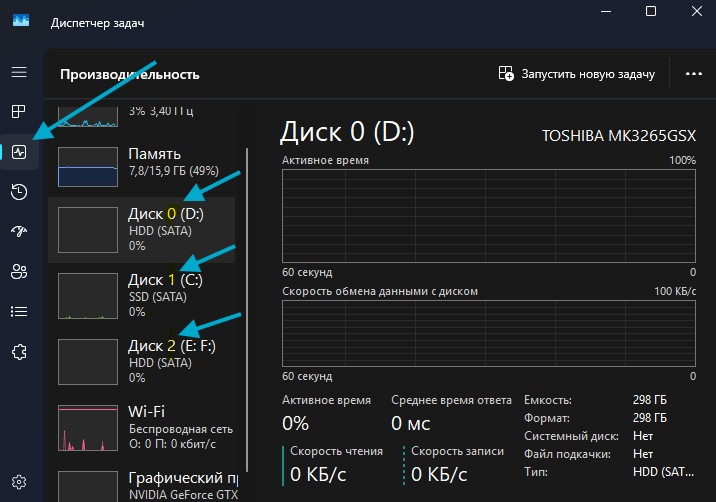Click the Тип HDD (SAT... value
Screen dimensions: 716x502
[663, 472]
